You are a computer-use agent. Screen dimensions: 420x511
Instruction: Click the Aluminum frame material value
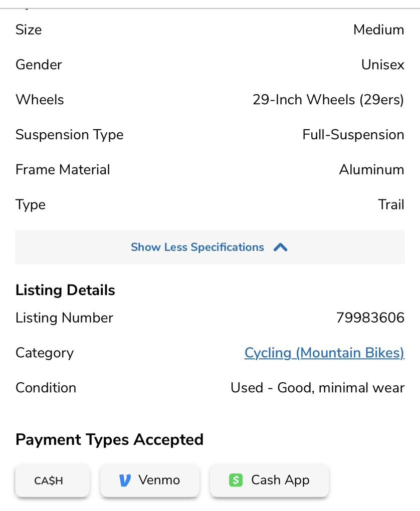coord(371,169)
